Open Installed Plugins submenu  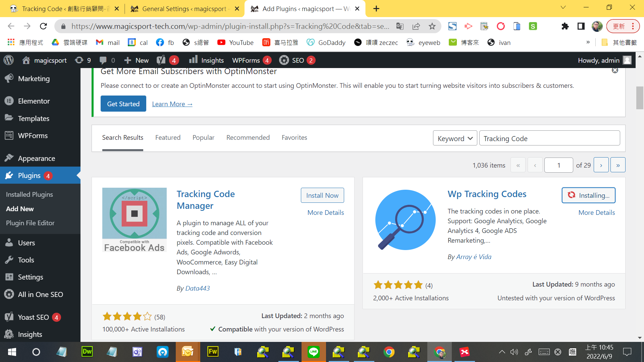click(x=30, y=194)
